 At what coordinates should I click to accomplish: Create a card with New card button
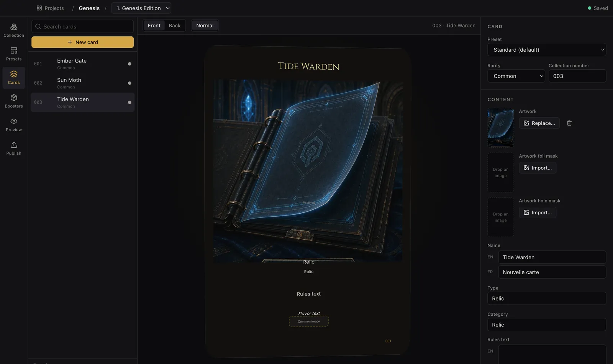82,42
